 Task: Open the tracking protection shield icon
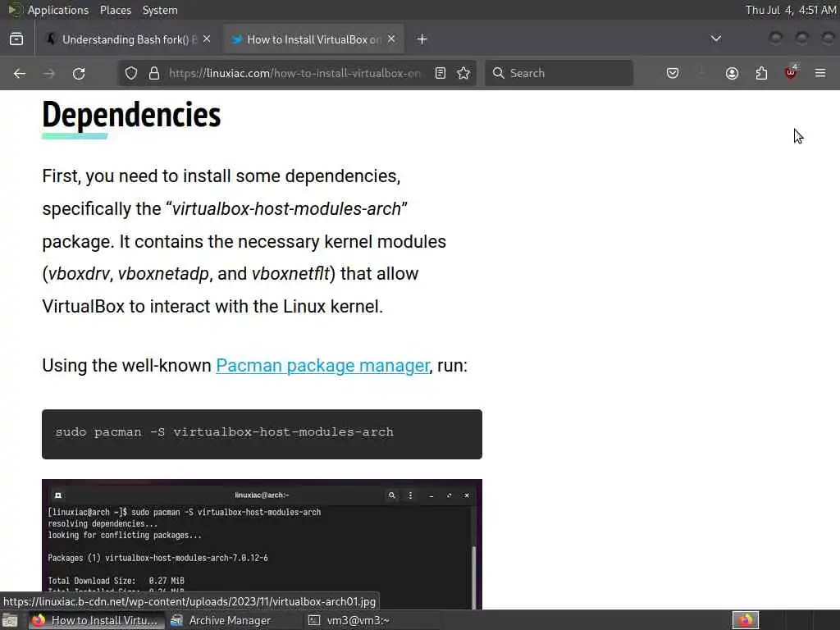coord(131,73)
